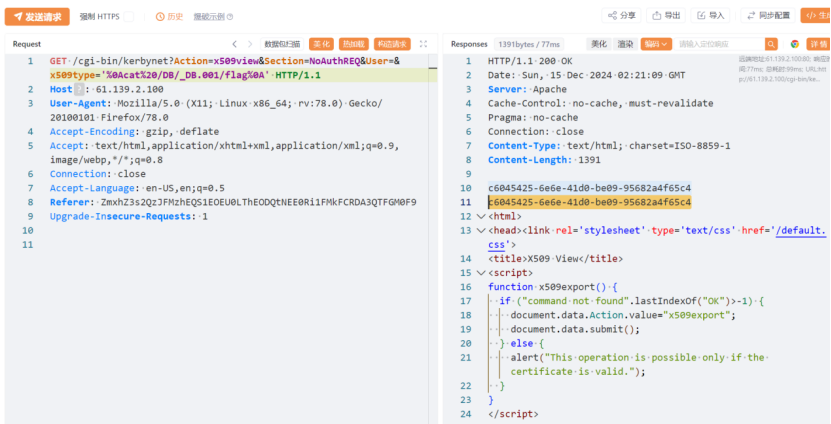The width and height of the screenshot is (831, 424).
Task: Click the x509type parameter line in request
Action: 185,75
